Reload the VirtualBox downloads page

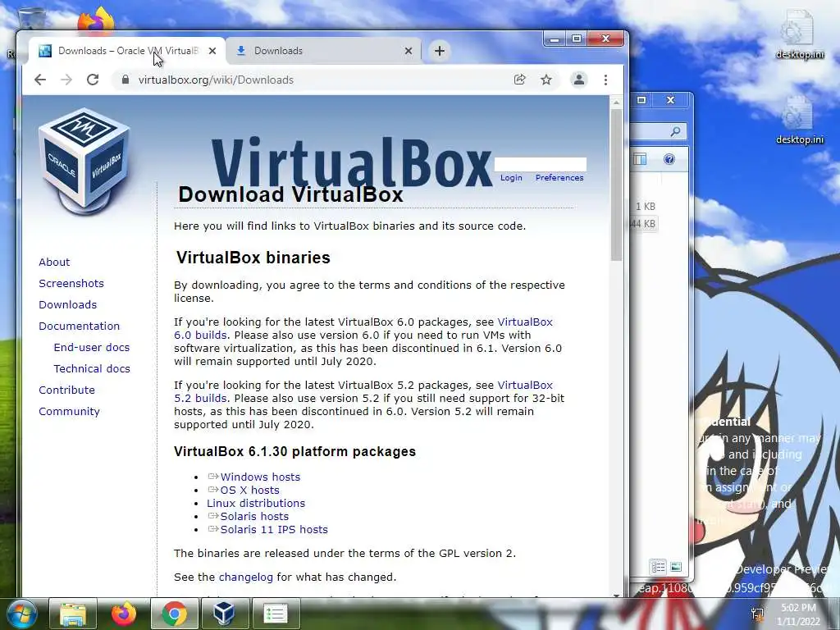[93, 80]
